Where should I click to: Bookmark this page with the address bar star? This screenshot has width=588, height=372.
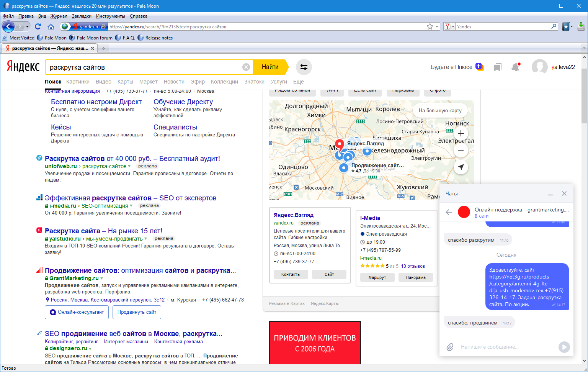pyautogui.click(x=430, y=26)
